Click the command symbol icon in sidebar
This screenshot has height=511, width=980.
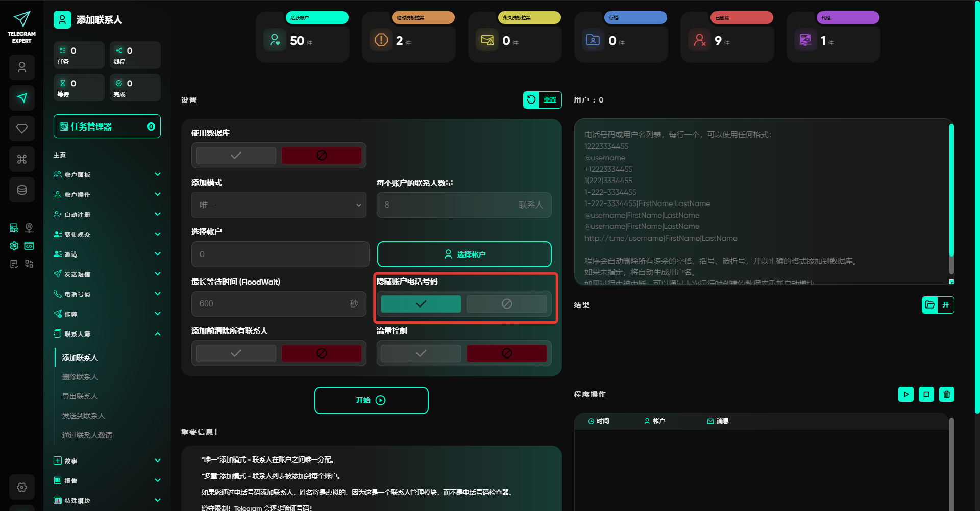coord(22,159)
